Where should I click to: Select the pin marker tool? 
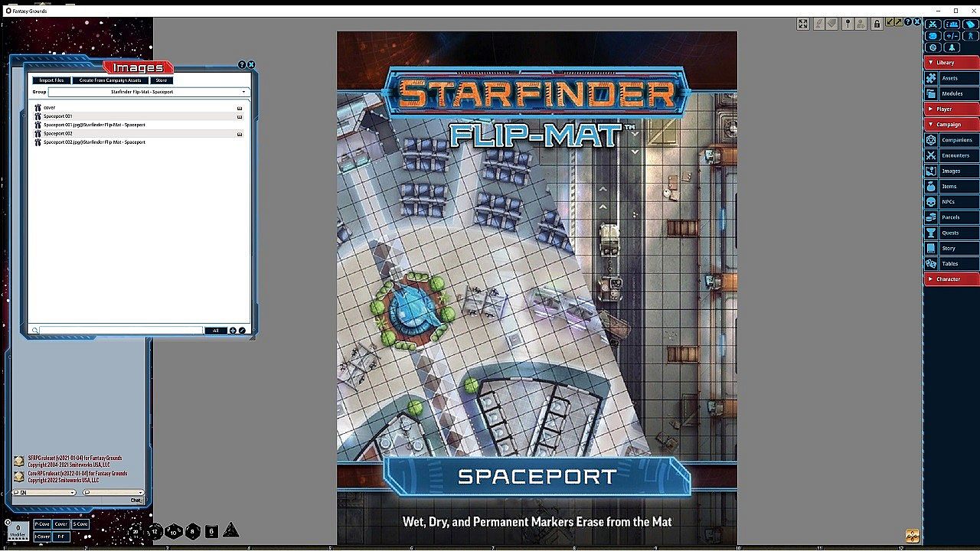848,24
